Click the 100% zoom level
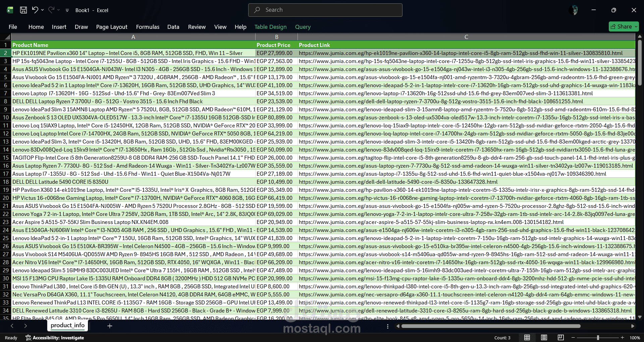Viewport: 644px width, 342px height. (x=635, y=338)
